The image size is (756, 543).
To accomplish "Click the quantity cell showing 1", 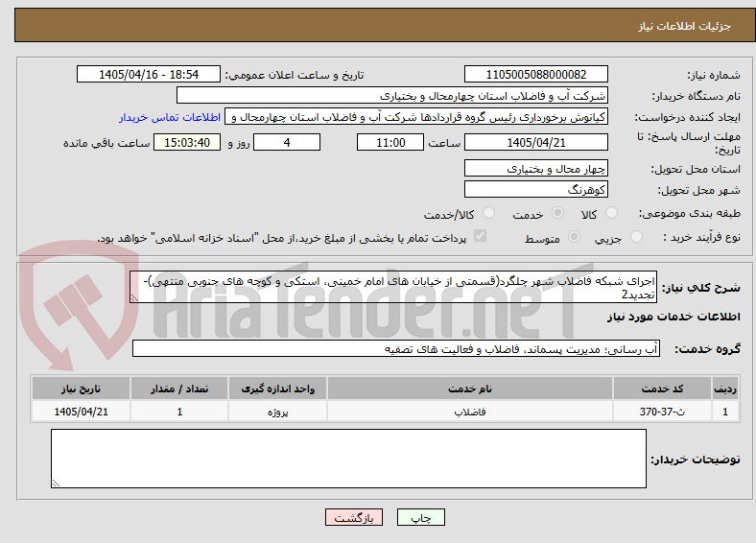I will [x=179, y=412].
